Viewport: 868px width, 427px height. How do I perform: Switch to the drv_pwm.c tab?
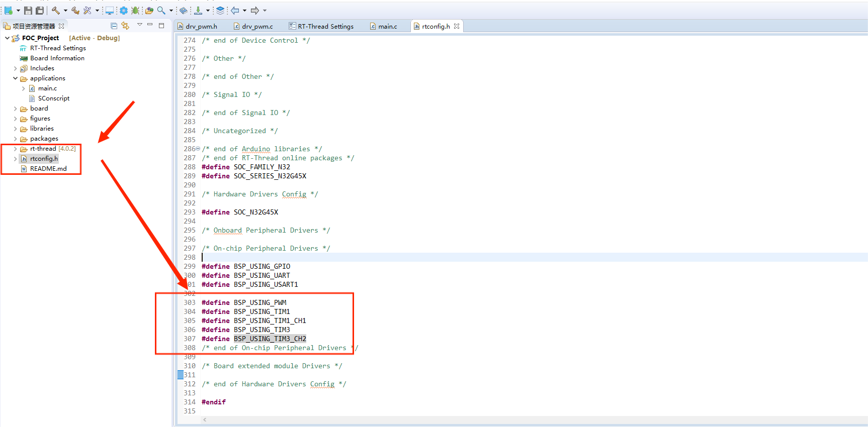pos(253,26)
